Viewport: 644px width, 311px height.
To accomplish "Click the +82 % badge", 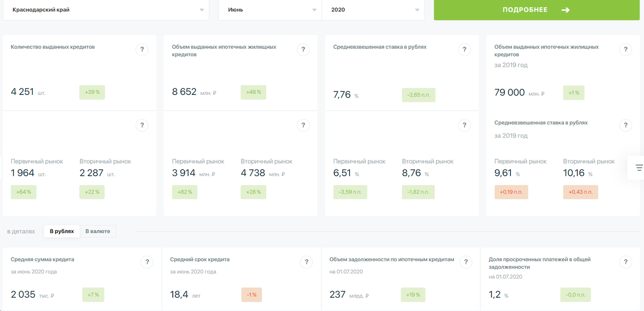I will [x=185, y=192].
